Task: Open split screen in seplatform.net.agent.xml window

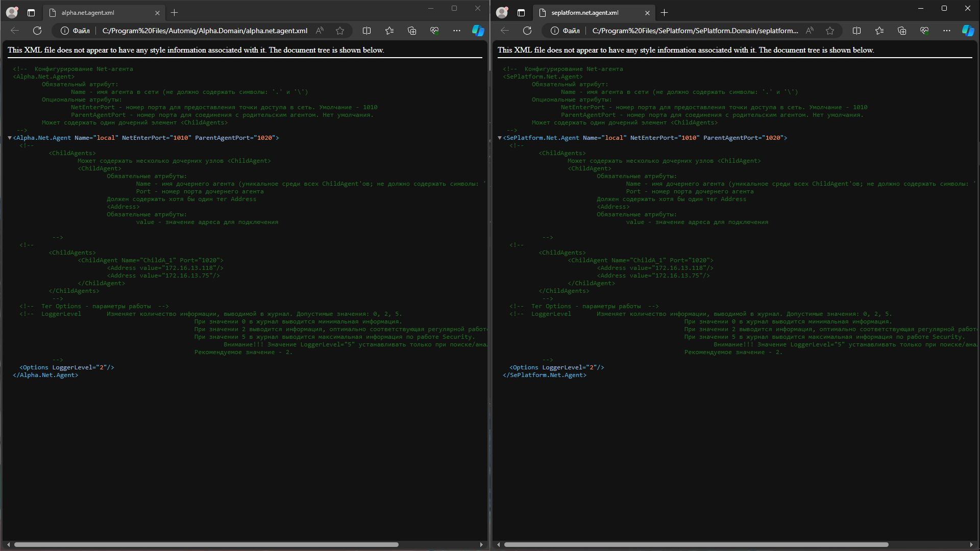Action: [x=856, y=31]
